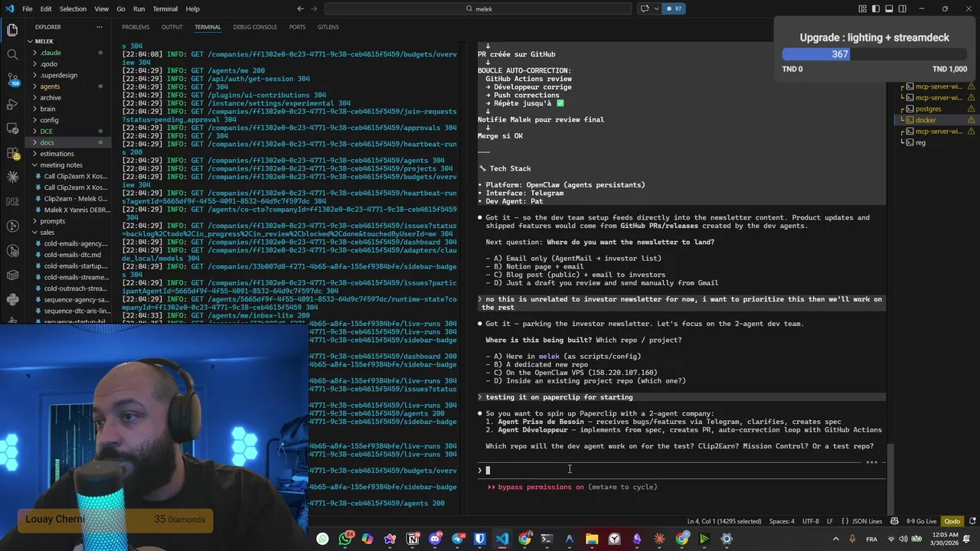This screenshot has width=980, height=551.
Task: Go forward using the navigation arrow
Action: coord(314,8)
